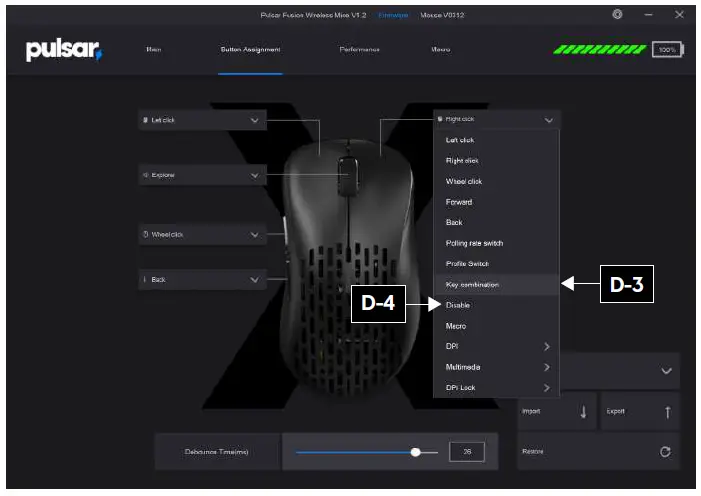Click the mouse image scroll wheel

pos(348,176)
